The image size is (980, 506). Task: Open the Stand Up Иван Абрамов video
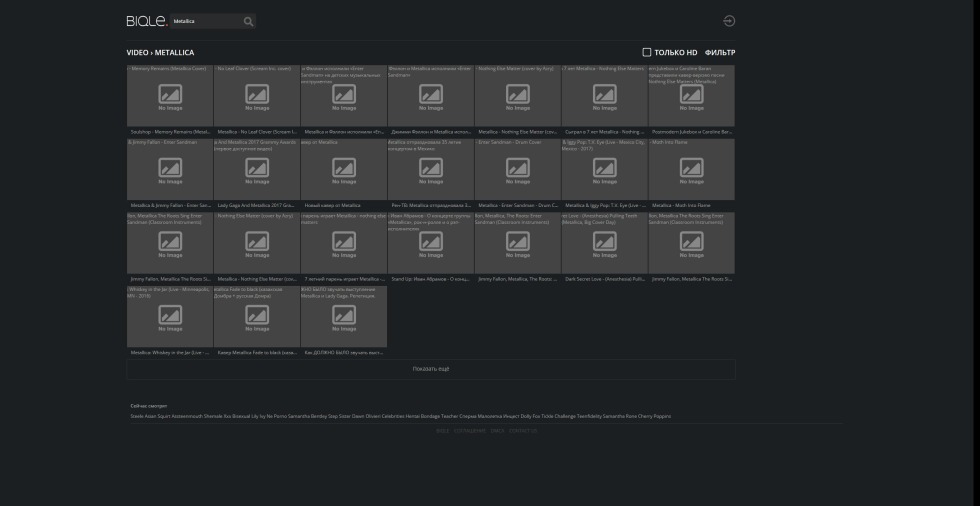431,245
